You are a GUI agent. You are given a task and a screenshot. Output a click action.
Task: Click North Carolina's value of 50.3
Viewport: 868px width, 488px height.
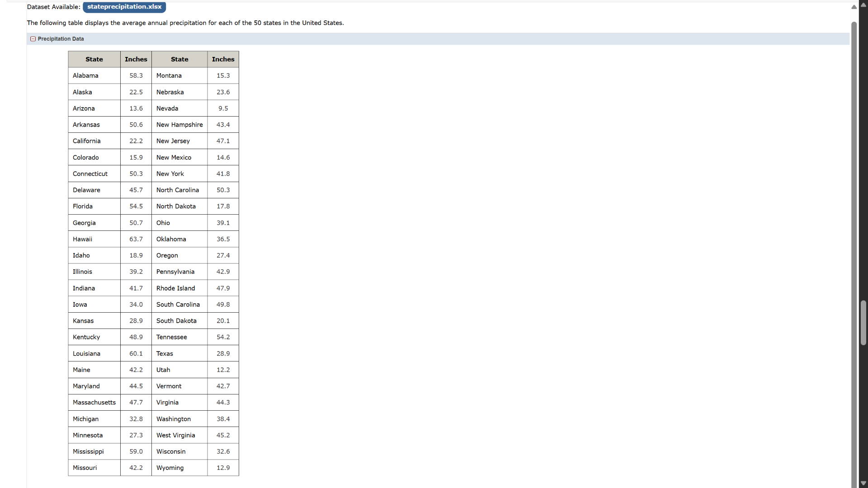coord(223,190)
